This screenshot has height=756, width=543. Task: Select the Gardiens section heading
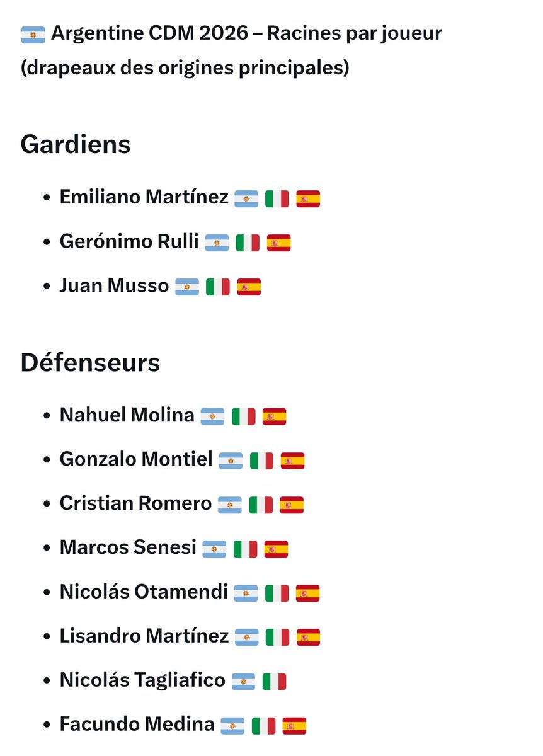click(76, 145)
